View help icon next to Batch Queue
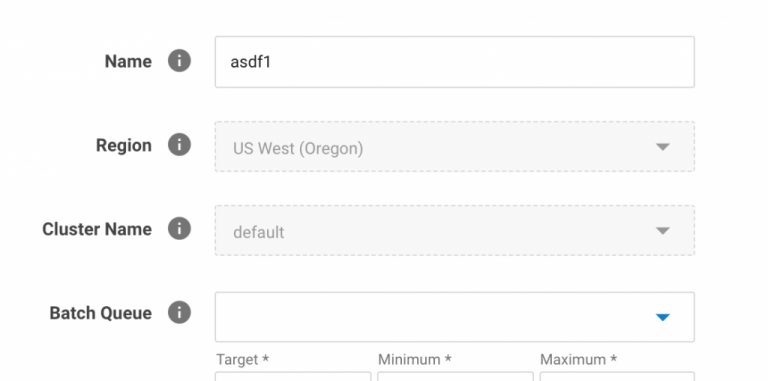This screenshot has height=381, width=768. pos(179,312)
